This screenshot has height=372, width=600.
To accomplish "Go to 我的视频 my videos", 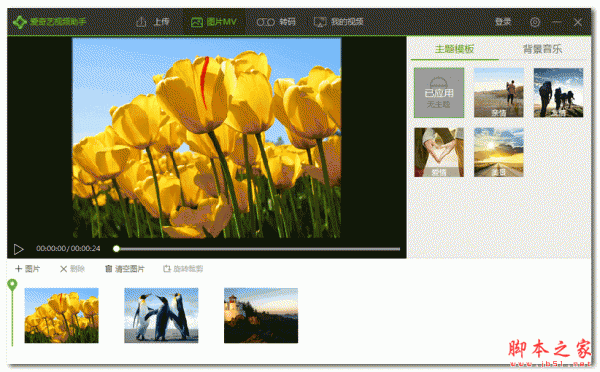I will click(338, 22).
